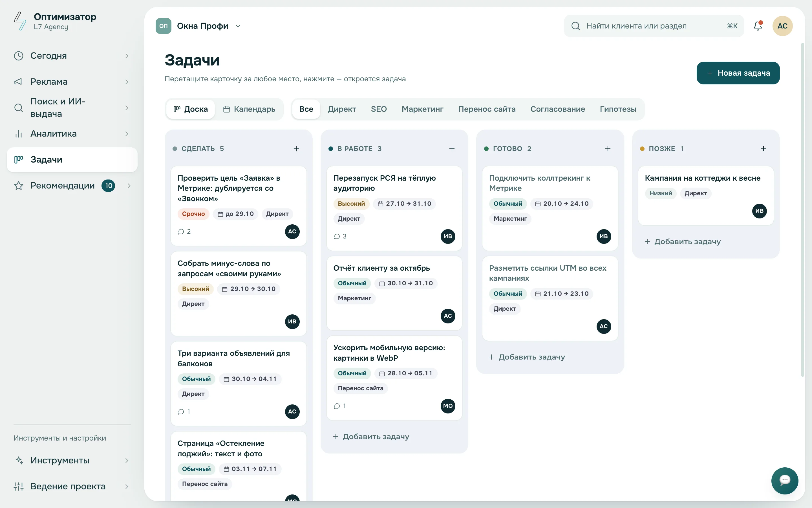This screenshot has height=508, width=812.
Task: Filter tasks by Гипотезы
Action: [x=618, y=109]
